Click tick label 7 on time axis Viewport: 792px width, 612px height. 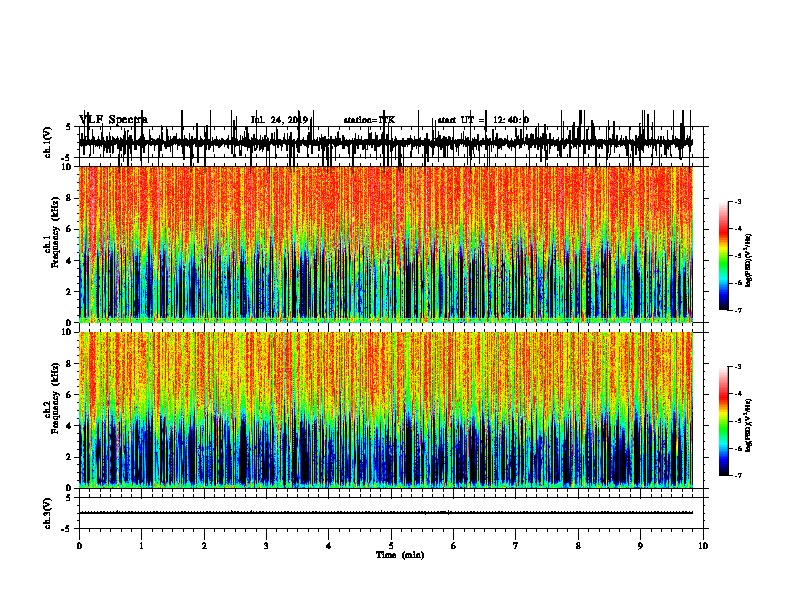click(516, 545)
